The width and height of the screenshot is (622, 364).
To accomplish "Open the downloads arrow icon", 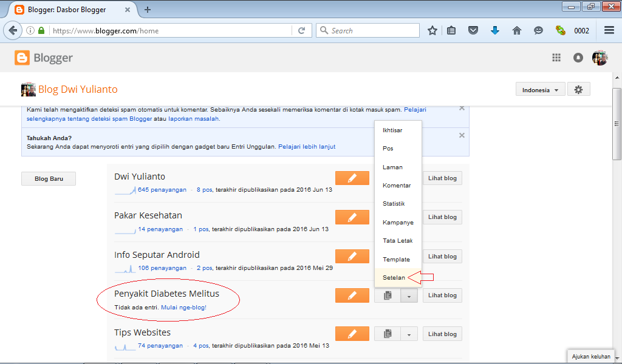I will pos(495,30).
